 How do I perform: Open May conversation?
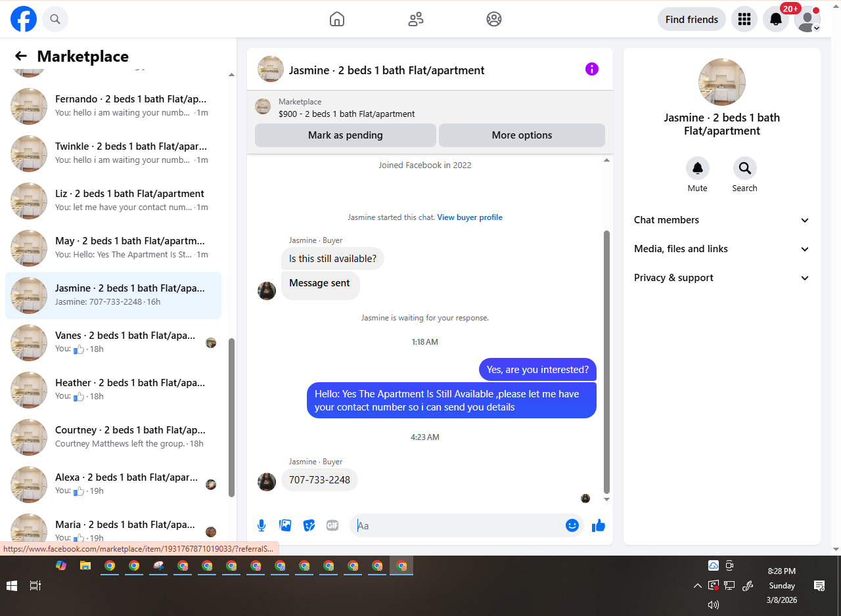113,248
